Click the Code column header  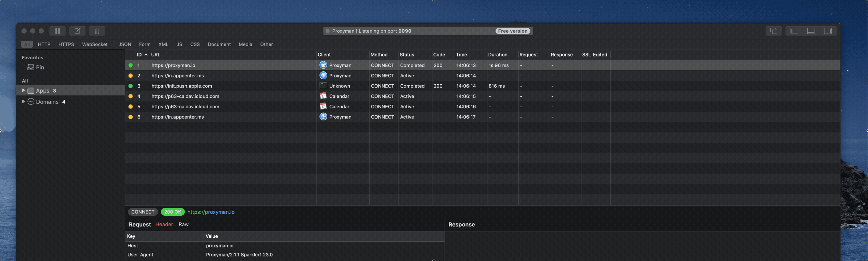click(443, 55)
